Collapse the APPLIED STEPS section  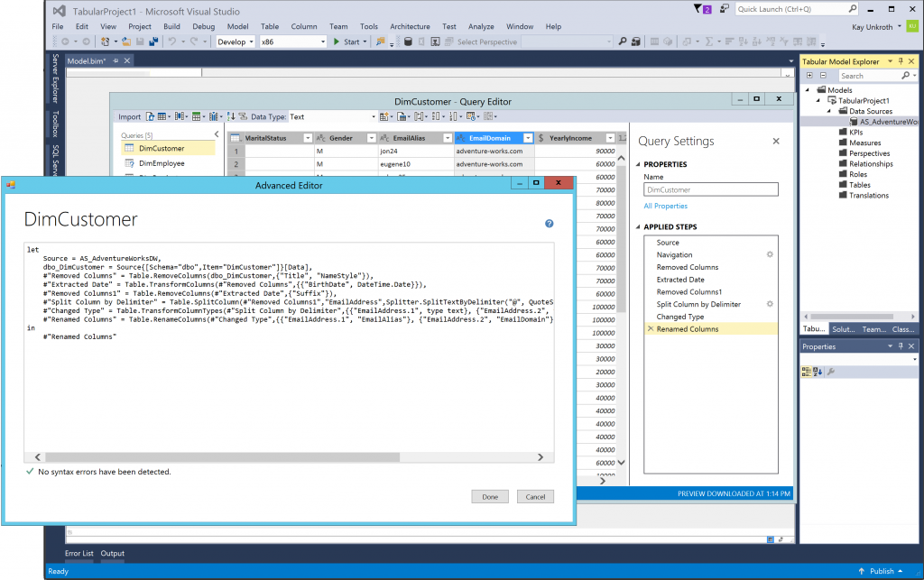[x=638, y=226]
